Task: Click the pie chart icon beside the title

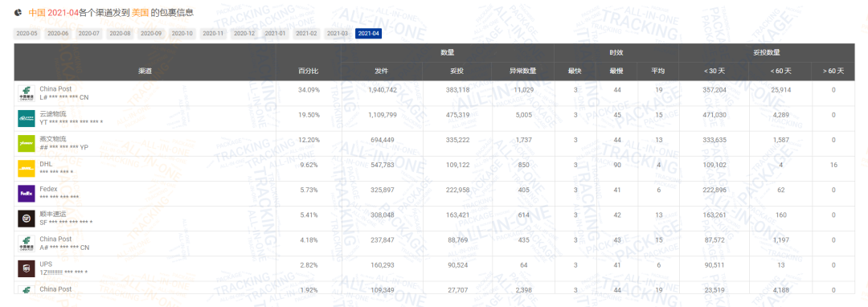Action: (x=18, y=11)
